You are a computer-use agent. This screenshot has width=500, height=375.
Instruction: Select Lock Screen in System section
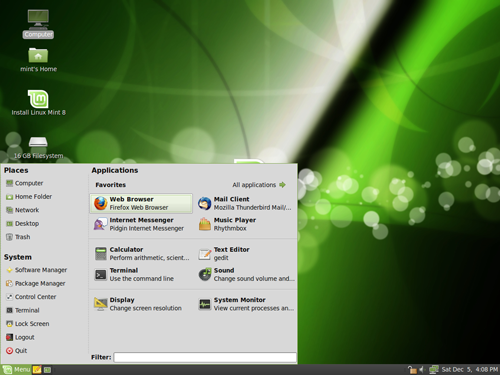pyautogui.click(x=28, y=324)
